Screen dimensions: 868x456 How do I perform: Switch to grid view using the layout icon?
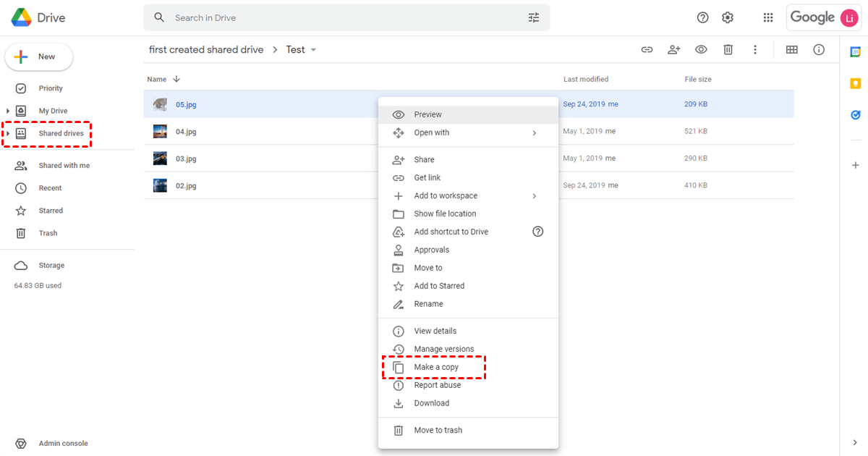(x=791, y=49)
